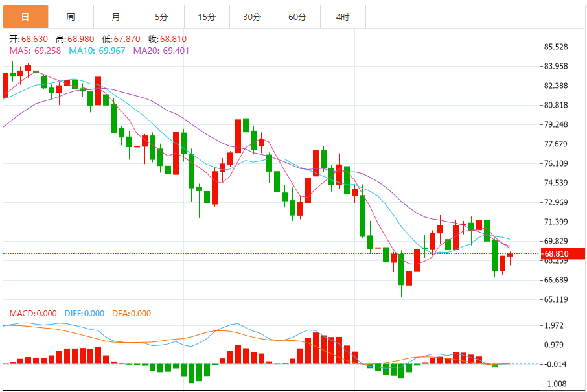Switch to the 周 weekly tab
The width and height of the screenshot is (587, 392).
coord(71,16)
